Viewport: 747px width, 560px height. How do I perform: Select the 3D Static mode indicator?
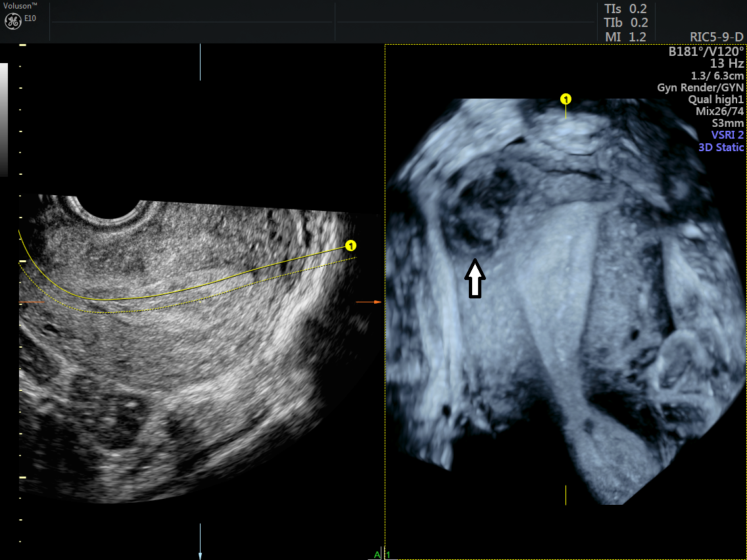point(720,147)
